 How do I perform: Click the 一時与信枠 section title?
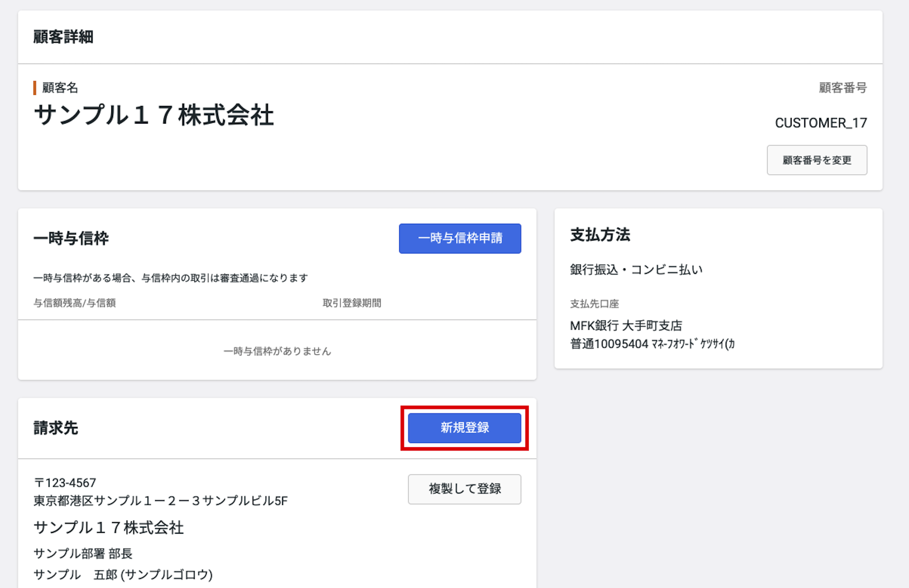click(x=71, y=238)
